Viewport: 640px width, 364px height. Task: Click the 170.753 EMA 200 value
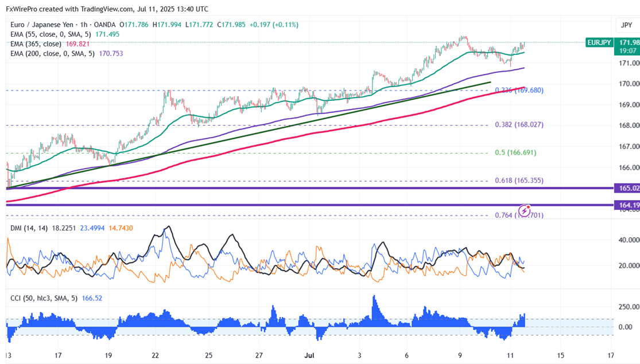(111, 53)
